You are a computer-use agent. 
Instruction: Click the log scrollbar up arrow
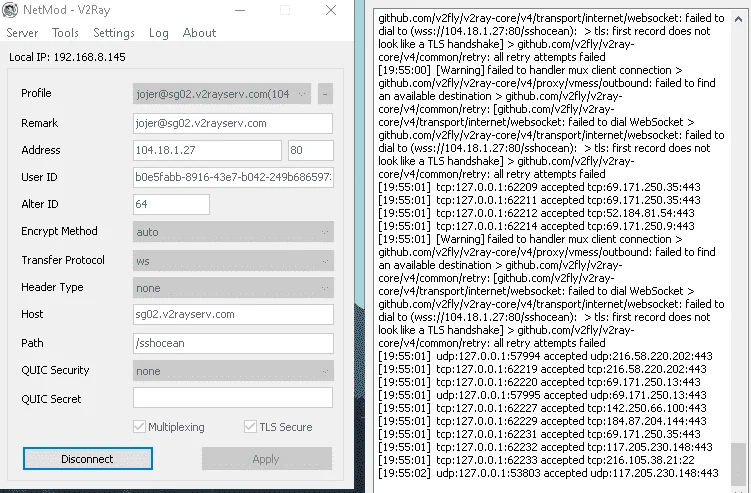738,19
